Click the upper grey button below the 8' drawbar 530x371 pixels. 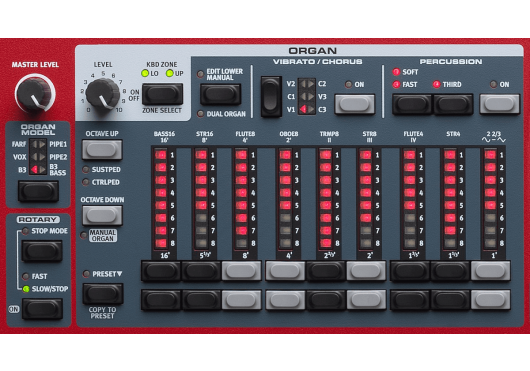pyautogui.click(x=241, y=271)
